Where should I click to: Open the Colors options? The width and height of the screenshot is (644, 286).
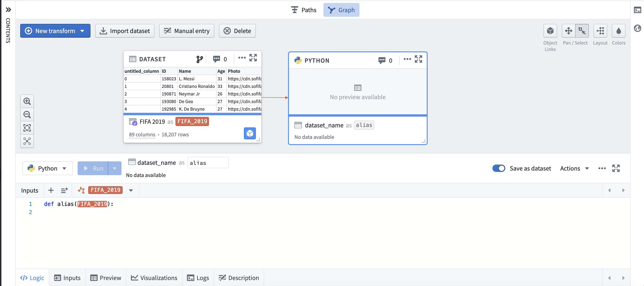coord(619,31)
